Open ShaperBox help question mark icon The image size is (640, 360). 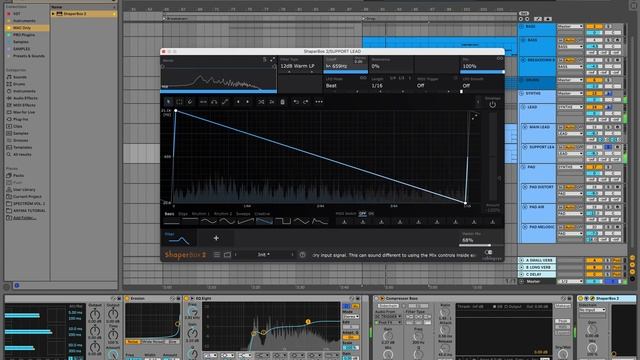[x=302, y=255]
